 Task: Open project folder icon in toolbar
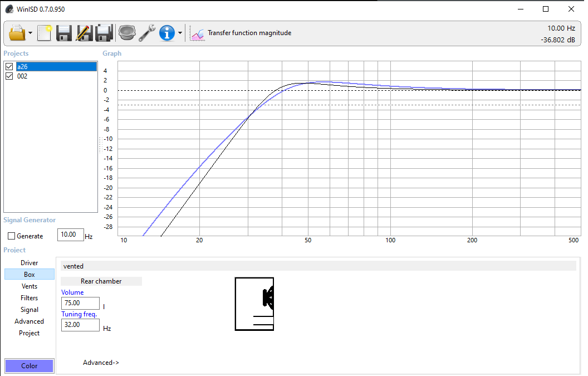(17, 33)
